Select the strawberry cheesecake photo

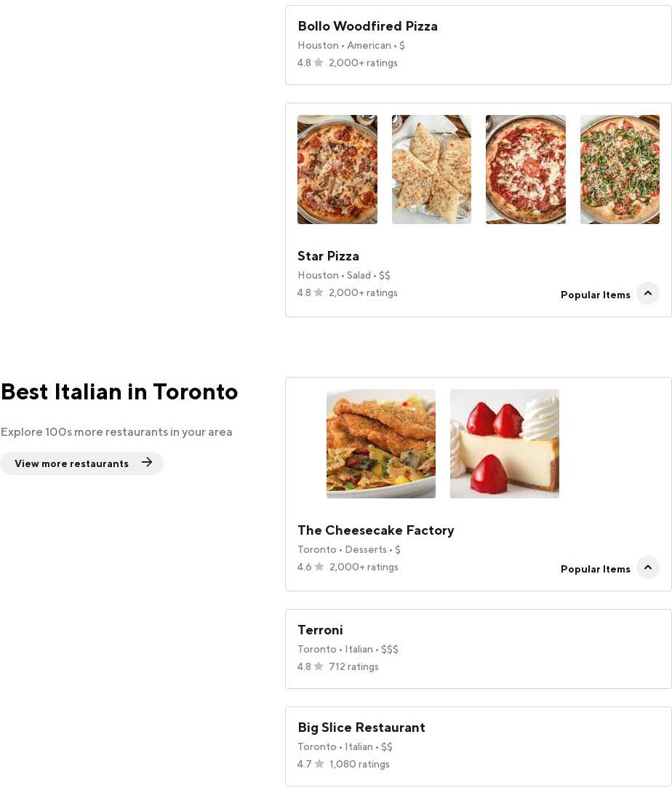(504, 444)
